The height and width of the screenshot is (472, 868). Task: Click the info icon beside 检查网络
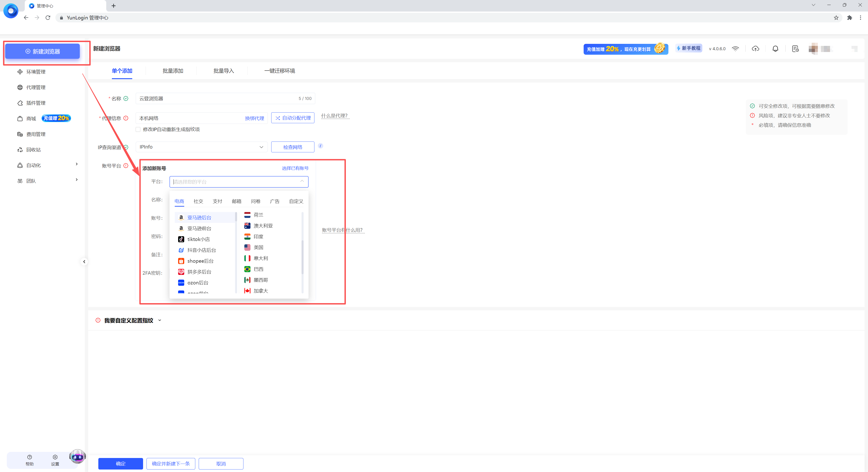pos(321,146)
